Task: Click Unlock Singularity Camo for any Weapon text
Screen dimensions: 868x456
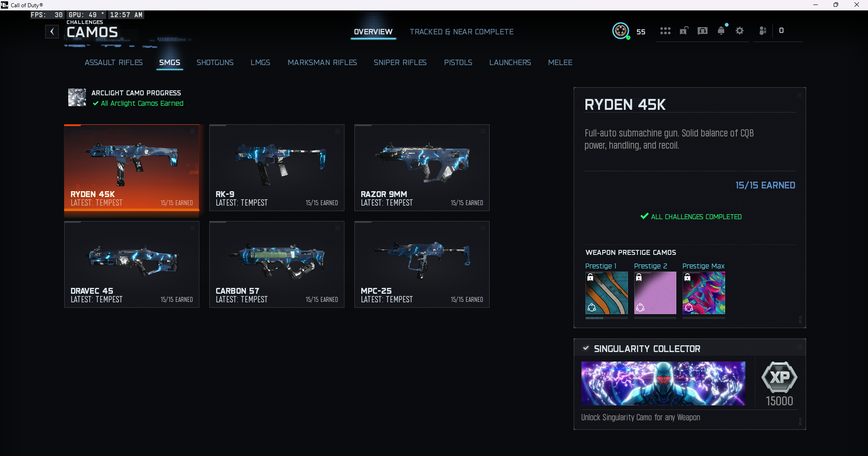Action: tap(641, 418)
